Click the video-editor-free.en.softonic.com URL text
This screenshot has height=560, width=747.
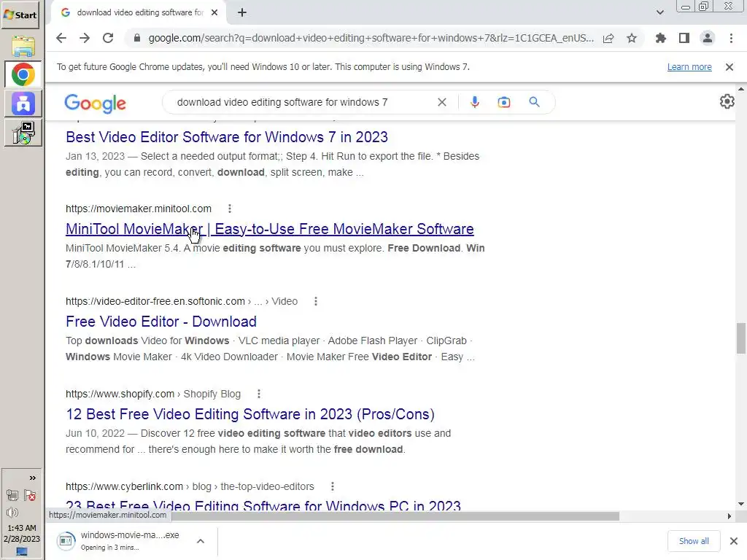pos(155,301)
